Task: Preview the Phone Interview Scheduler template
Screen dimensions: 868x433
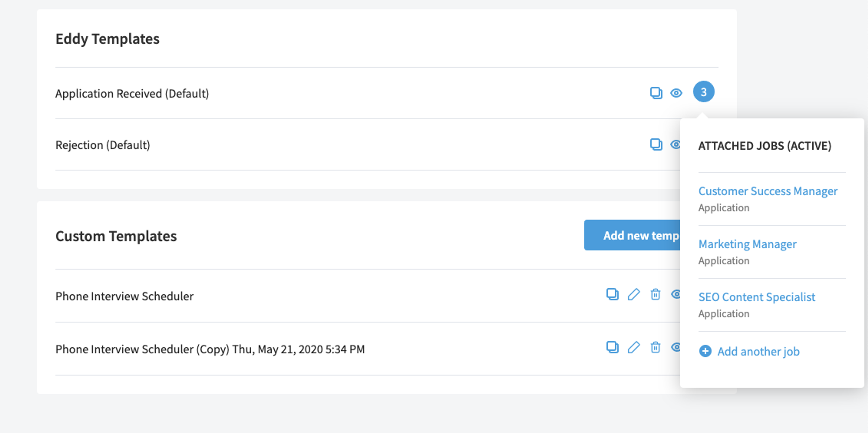Action: [675, 294]
